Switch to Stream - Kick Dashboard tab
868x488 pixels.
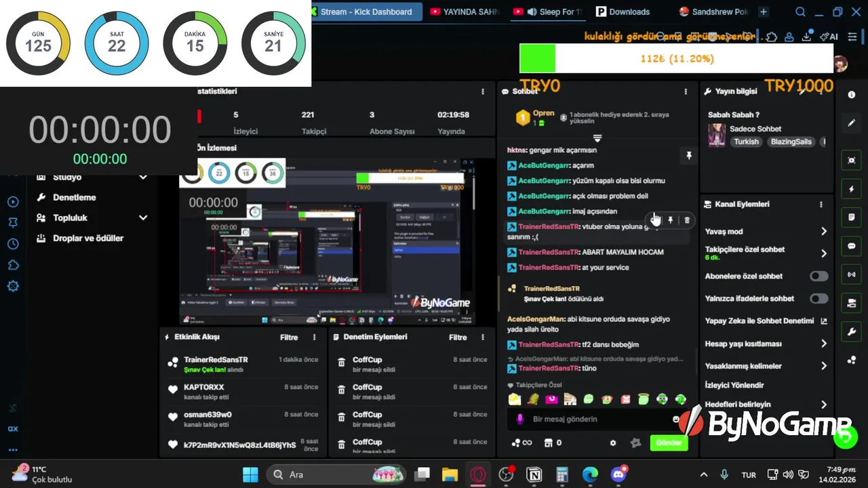pyautogui.click(x=366, y=12)
